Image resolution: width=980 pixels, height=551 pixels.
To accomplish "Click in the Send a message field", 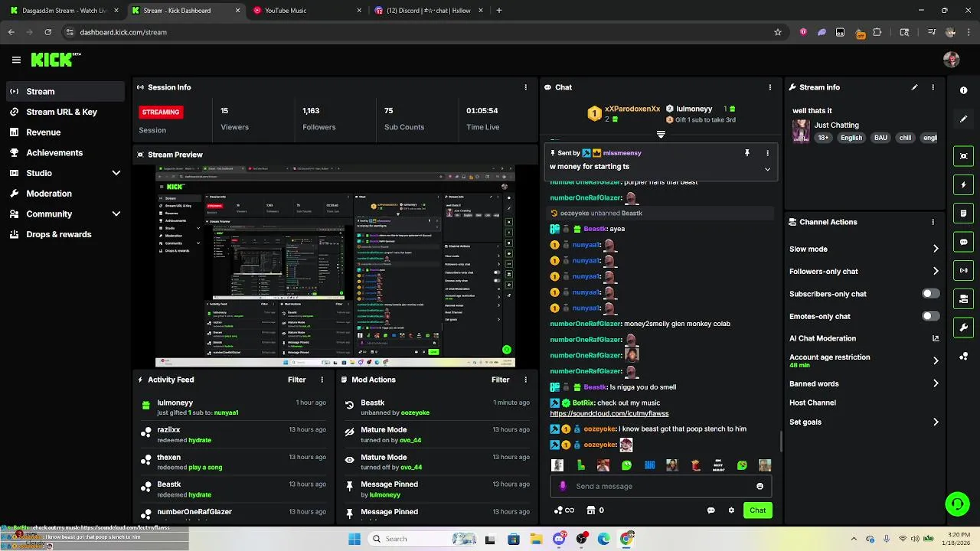I will click(x=661, y=486).
